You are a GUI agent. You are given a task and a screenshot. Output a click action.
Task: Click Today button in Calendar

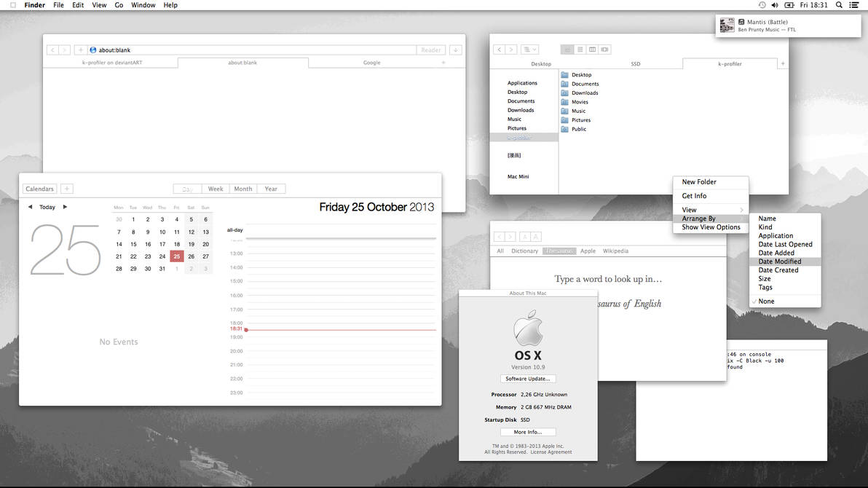point(47,207)
